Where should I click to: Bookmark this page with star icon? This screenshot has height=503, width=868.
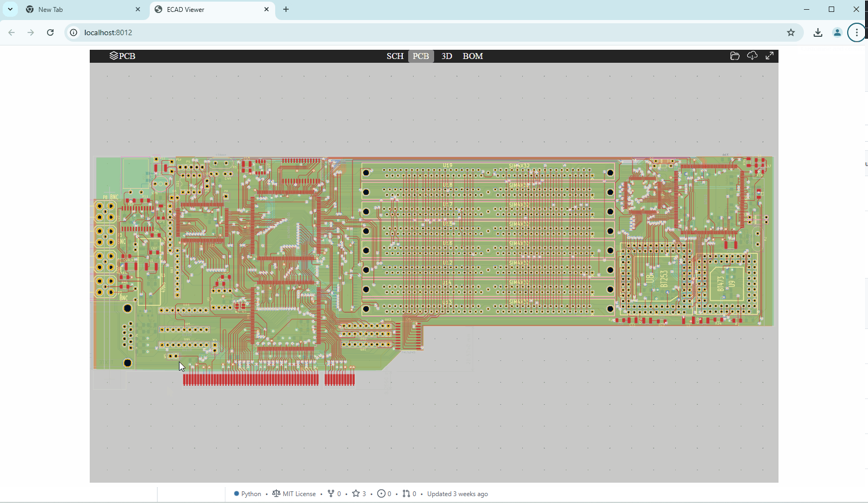(791, 33)
